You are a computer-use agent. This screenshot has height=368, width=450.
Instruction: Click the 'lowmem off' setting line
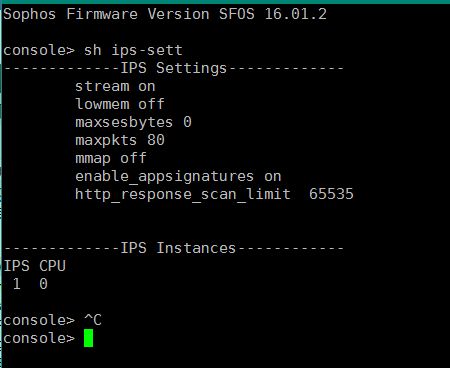click(120, 104)
